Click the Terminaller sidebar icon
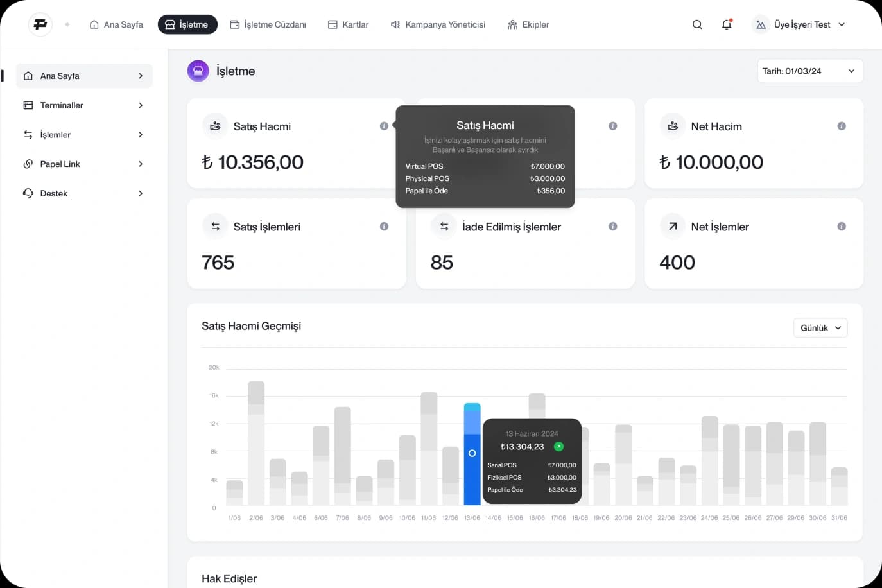Screen dimensions: 882x588 [x=28, y=105]
